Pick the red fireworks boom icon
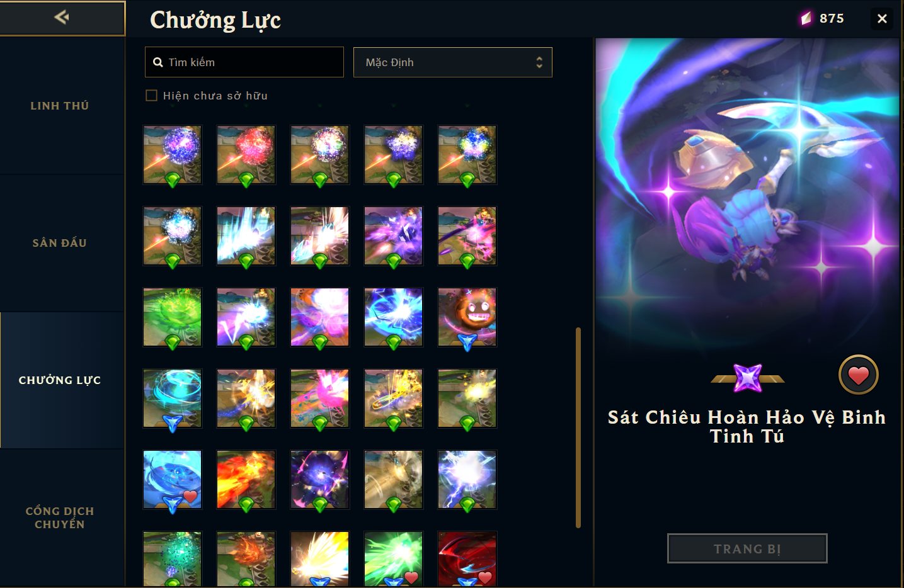 pyautogui.click(x=246, y=155)
